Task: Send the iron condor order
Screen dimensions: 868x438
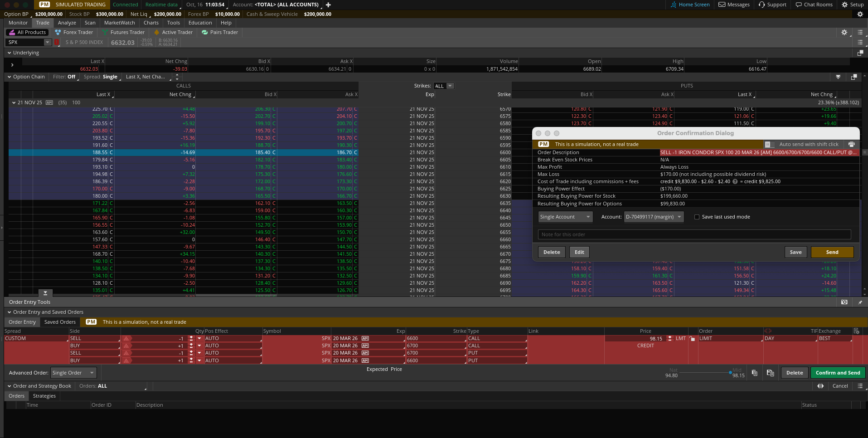Action: click(832, 252)
